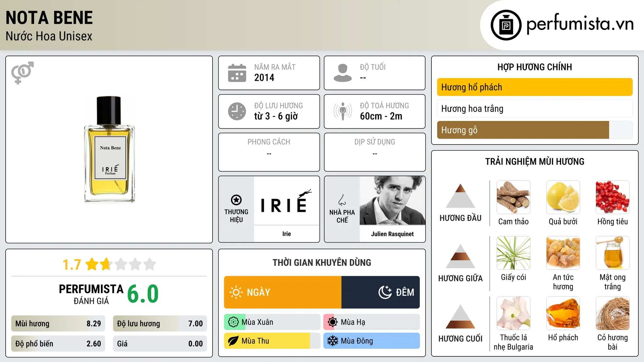Click the sun icon for Mùa Hạ
Viewport: 644px width, 362px height.
point(333,322)
